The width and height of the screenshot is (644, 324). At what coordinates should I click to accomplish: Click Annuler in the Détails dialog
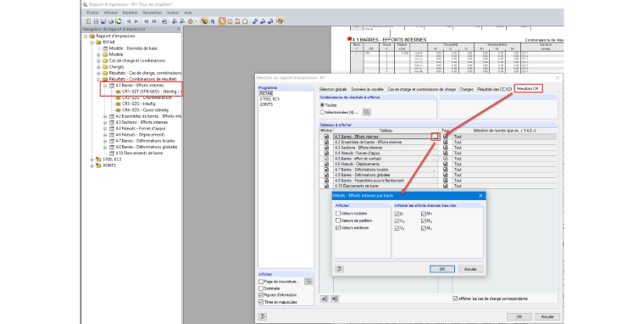pos(470,269)
